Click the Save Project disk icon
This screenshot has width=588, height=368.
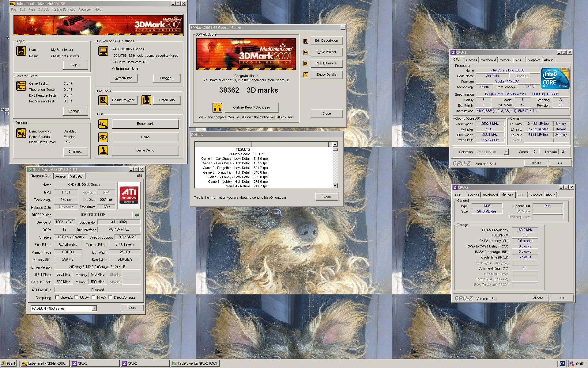(x=306, y=52)
